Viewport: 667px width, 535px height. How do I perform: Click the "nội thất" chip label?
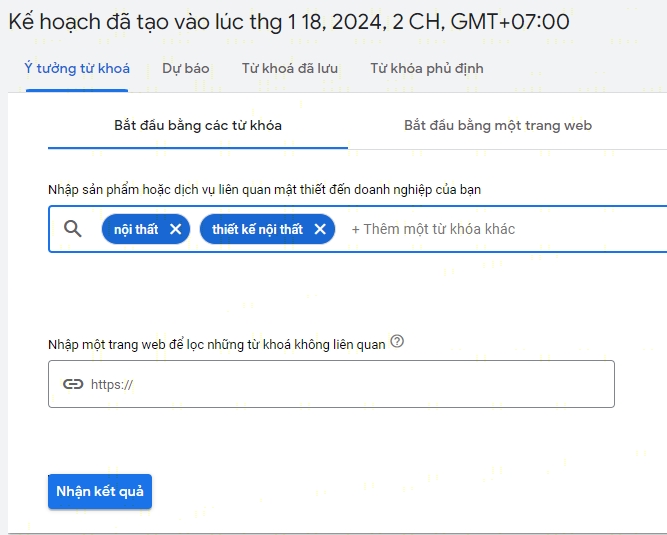coord(136,229)
